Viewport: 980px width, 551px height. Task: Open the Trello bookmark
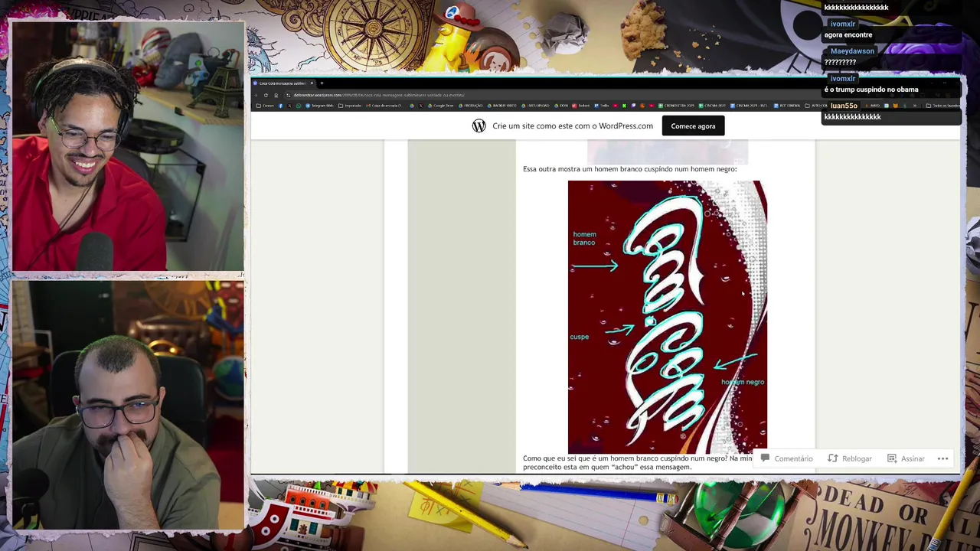(602, 106)
